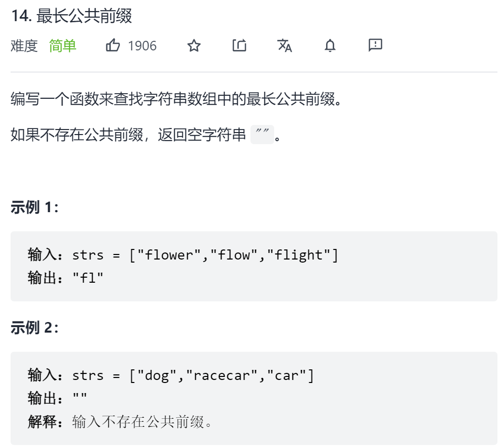
Task: Click the flower input line in example 1
Action: click(183, 255)
